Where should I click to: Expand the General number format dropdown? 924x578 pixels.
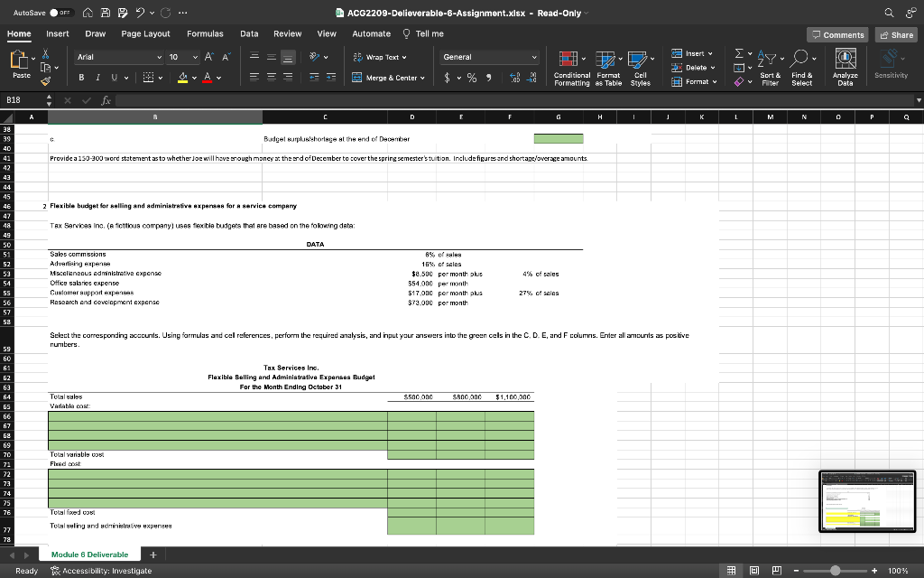(533, 57)
